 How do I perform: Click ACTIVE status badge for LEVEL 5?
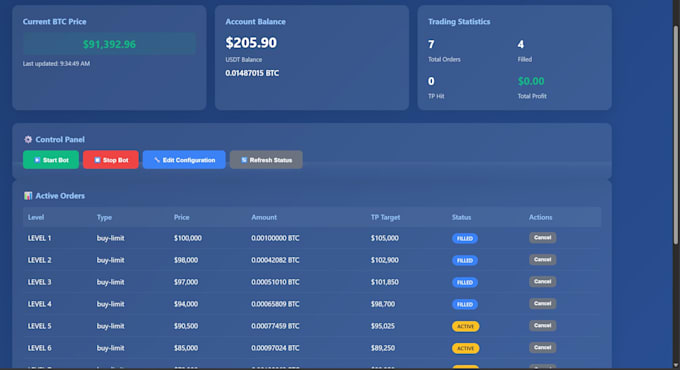[466, 326]
